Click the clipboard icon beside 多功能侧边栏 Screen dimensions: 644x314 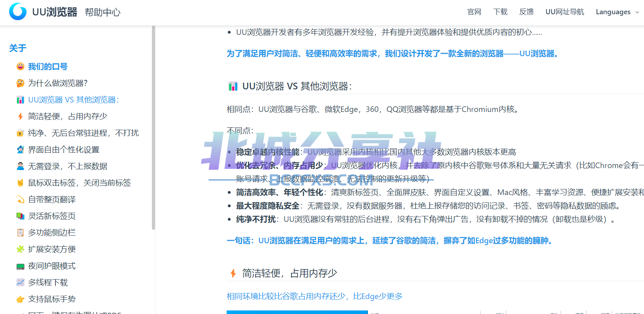pos(20,233)
